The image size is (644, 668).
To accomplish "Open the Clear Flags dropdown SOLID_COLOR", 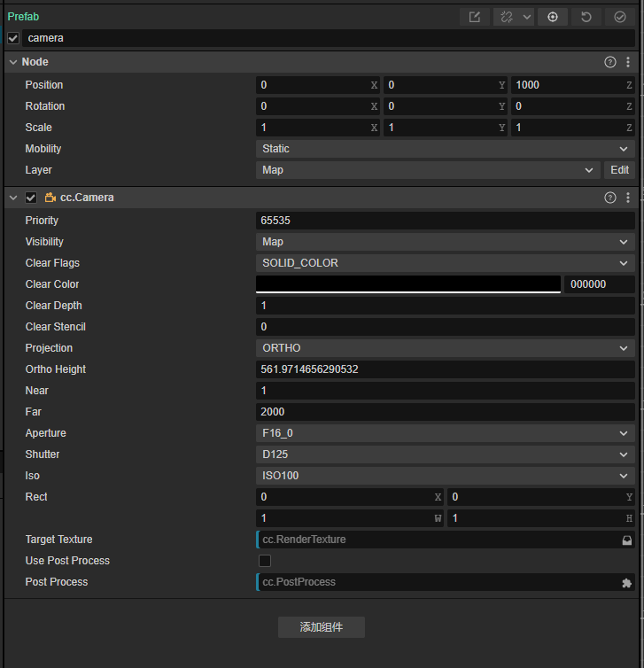I will 445,263.
